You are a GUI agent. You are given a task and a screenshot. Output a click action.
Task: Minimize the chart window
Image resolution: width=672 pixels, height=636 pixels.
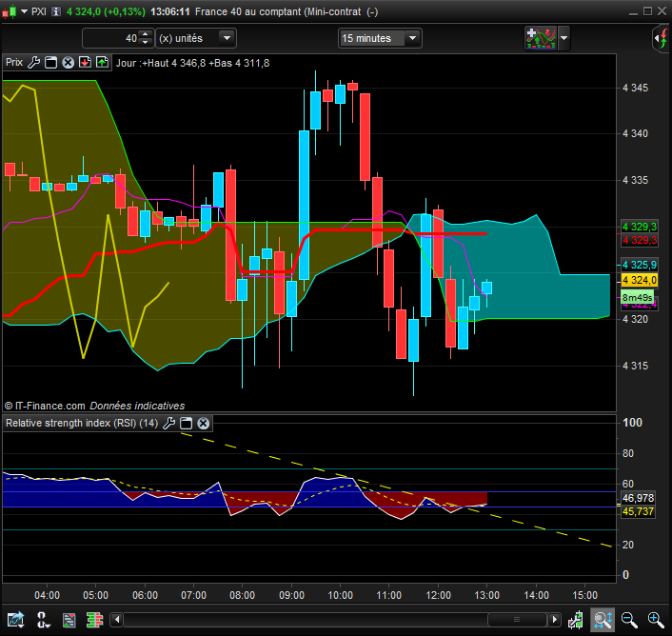tap(633, 12)
